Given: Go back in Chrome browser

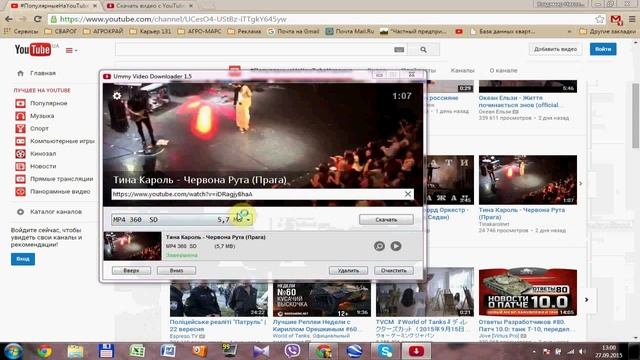Looking at the screenshot, I should (x=9, y=19).
